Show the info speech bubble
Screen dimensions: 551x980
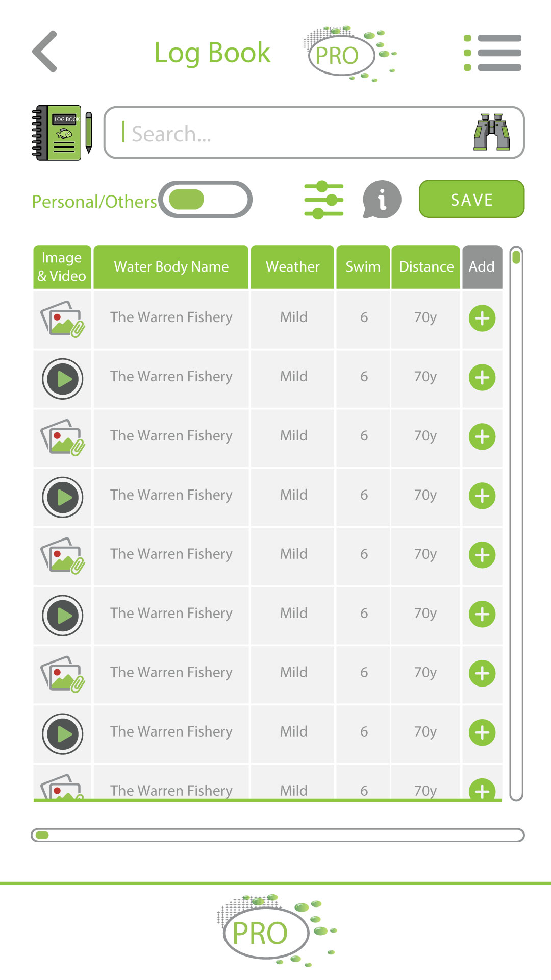(x=382, y=200)
